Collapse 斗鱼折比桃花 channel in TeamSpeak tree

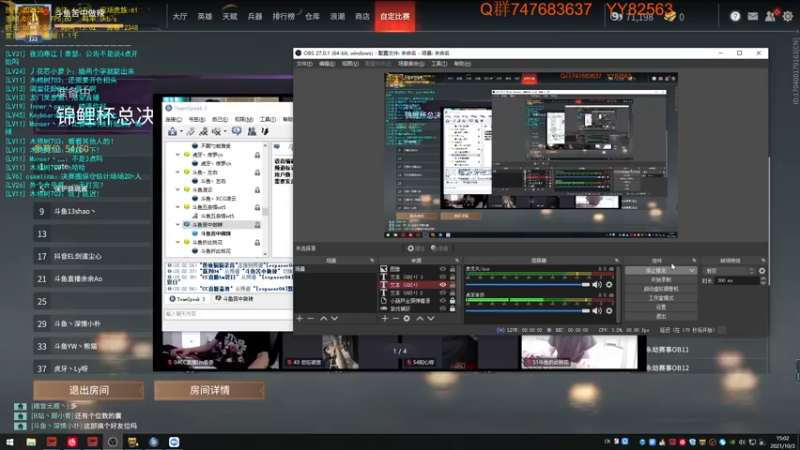click(x=178, y=242)
